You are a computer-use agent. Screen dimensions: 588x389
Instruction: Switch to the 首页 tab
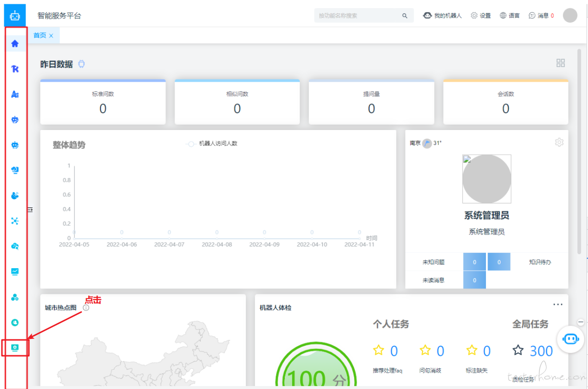click(x=40, y=35)
